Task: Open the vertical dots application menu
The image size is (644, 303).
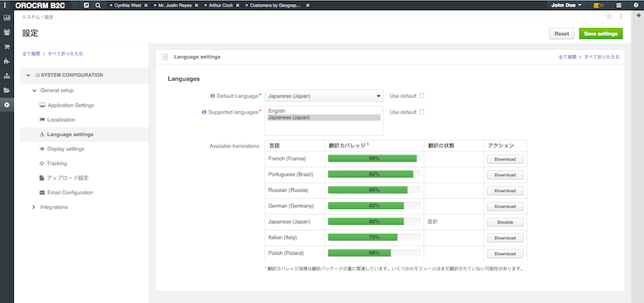Action: pyautogui.click(x=5, y=5)
